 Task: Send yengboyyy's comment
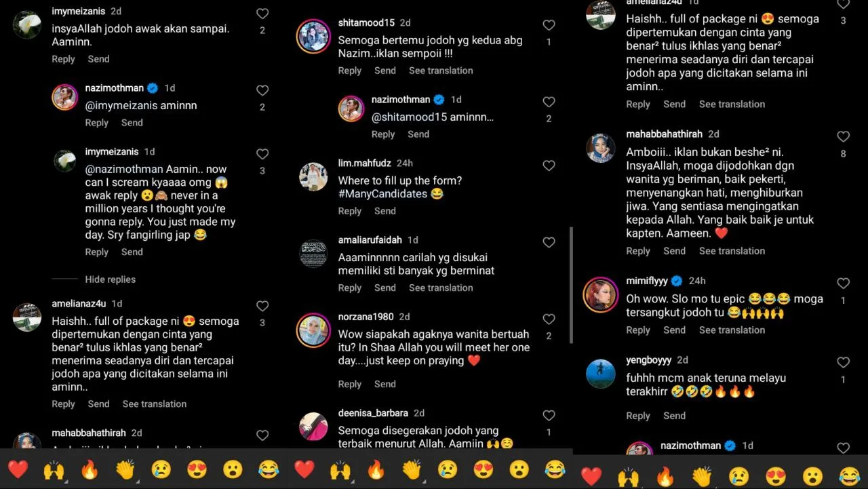(x=674, y=416)
